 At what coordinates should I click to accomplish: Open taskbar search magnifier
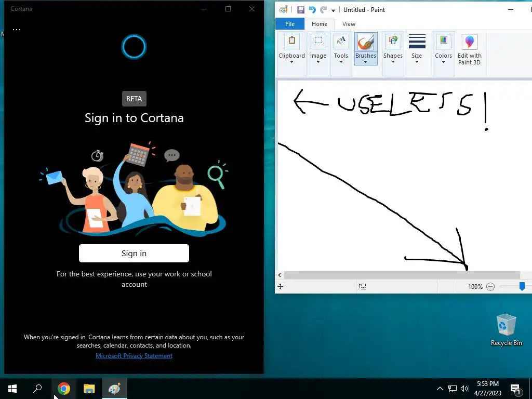pos(37,389)
